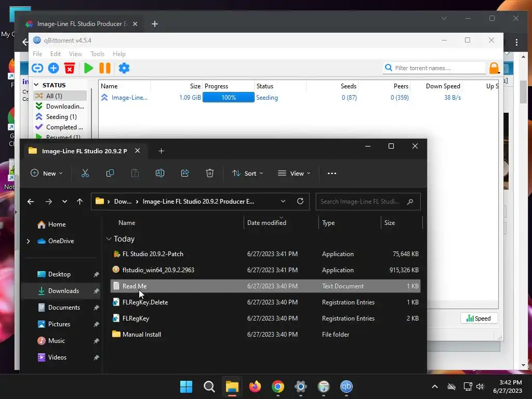Click the See more ellipsis in File Explorer

tap(332, 174)
